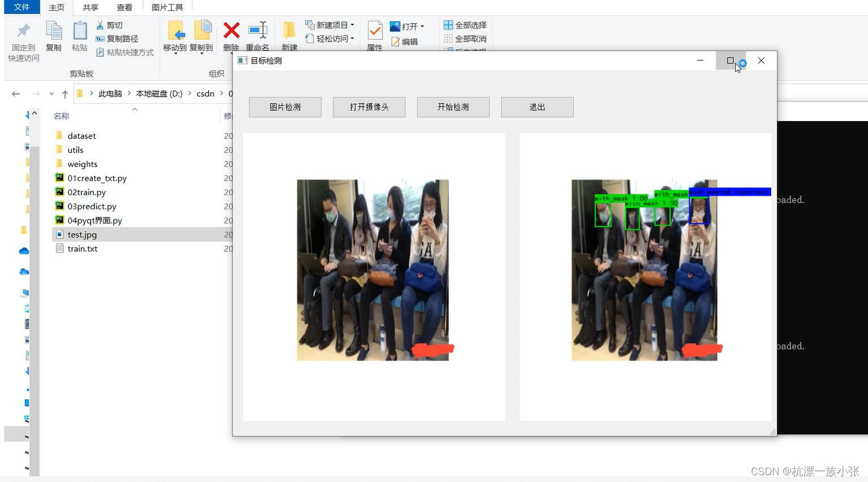Click the 目标检测 window title icon

pos(242,61)
